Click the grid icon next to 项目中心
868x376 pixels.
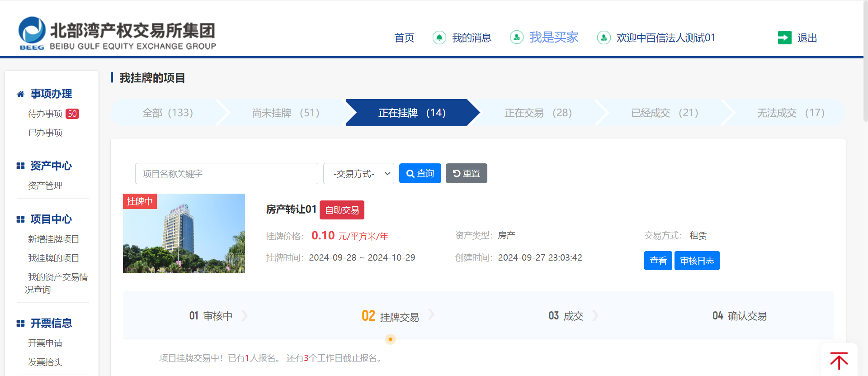pyautogui.click(x=20, y=219)
